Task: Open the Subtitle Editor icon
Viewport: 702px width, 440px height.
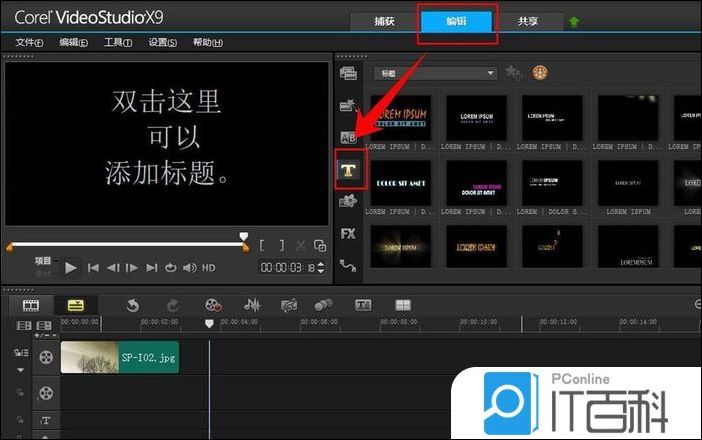Action: [363, 306]
